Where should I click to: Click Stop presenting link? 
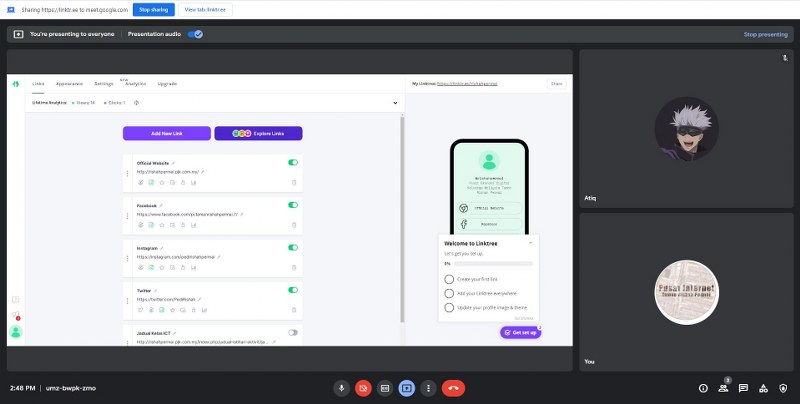(x=765, y=35)
